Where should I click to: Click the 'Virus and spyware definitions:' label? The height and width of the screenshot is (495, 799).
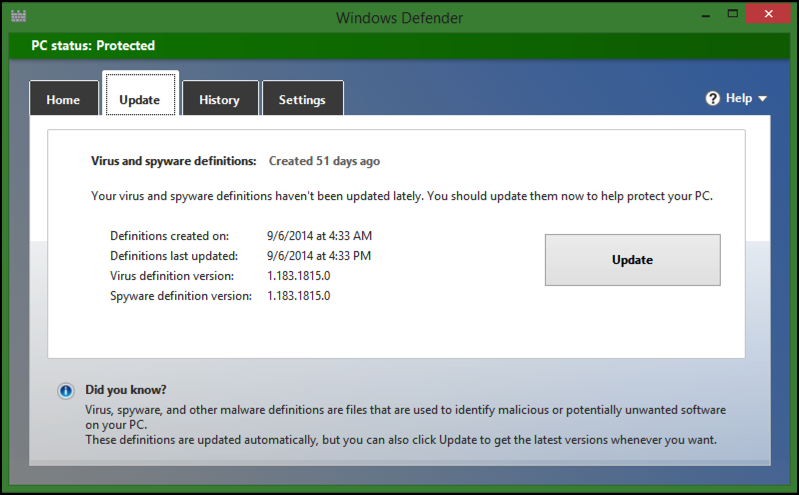pos(173,161)
